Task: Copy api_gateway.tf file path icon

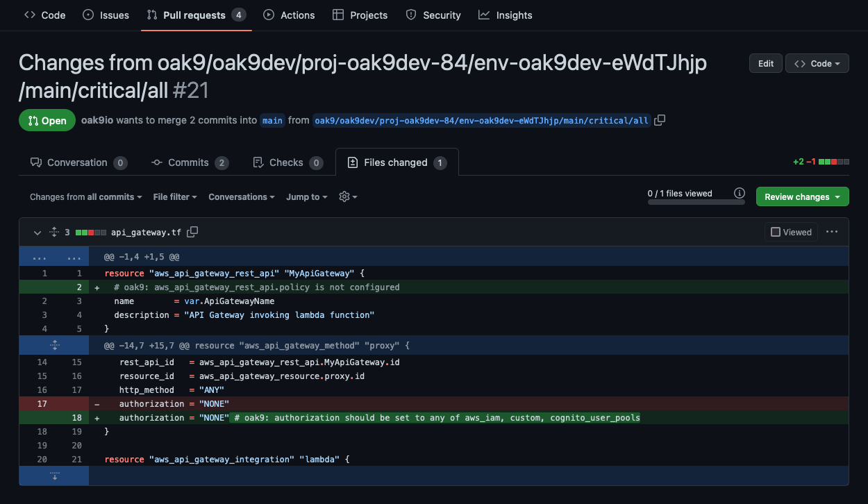Action: pyautogui.click(x=193, y=232)
